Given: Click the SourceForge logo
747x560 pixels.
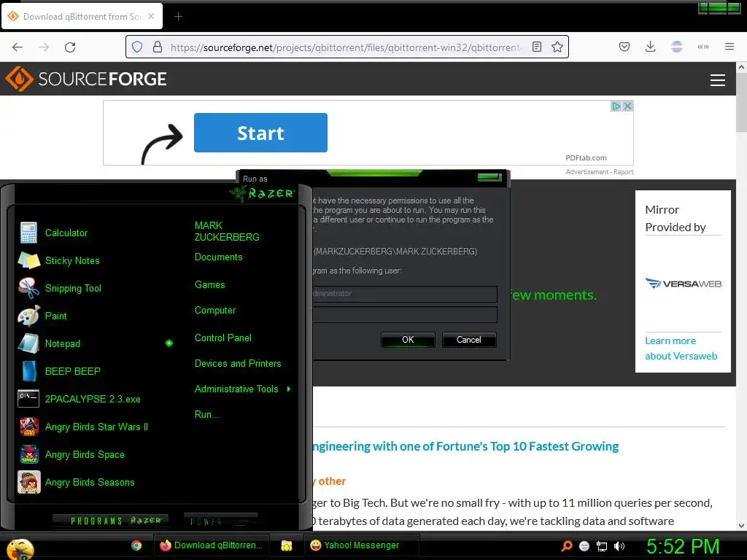Looking at the screenshot, I should point(86,79).
